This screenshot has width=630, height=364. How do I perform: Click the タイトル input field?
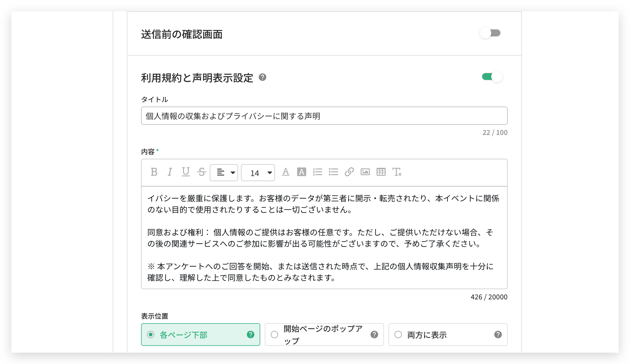[x=324, y=116]
